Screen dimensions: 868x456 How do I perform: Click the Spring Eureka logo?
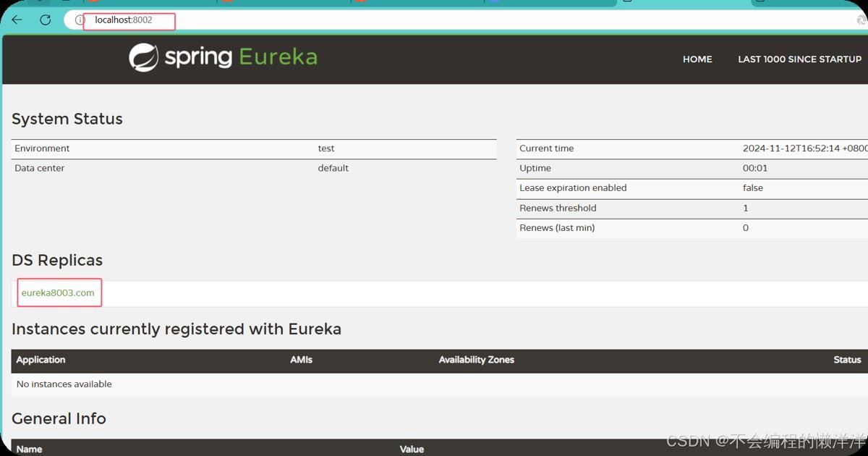tap(223, 57)
